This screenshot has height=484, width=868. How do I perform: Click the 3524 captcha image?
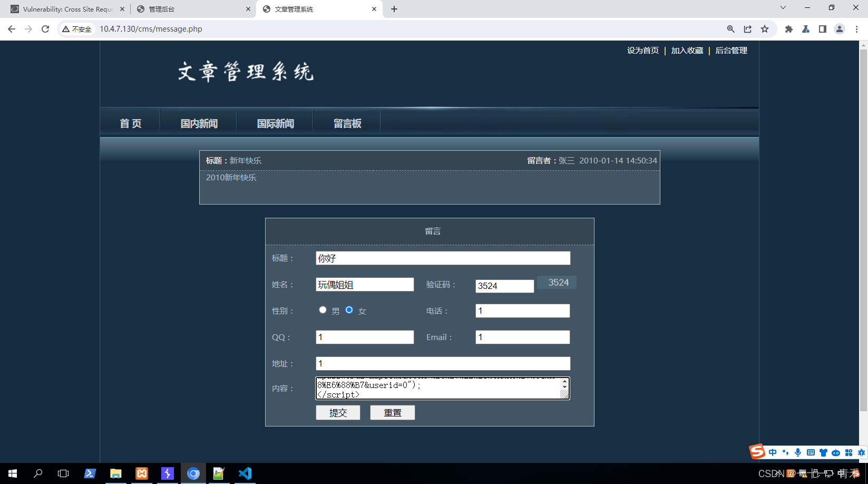tap(557, 283)
